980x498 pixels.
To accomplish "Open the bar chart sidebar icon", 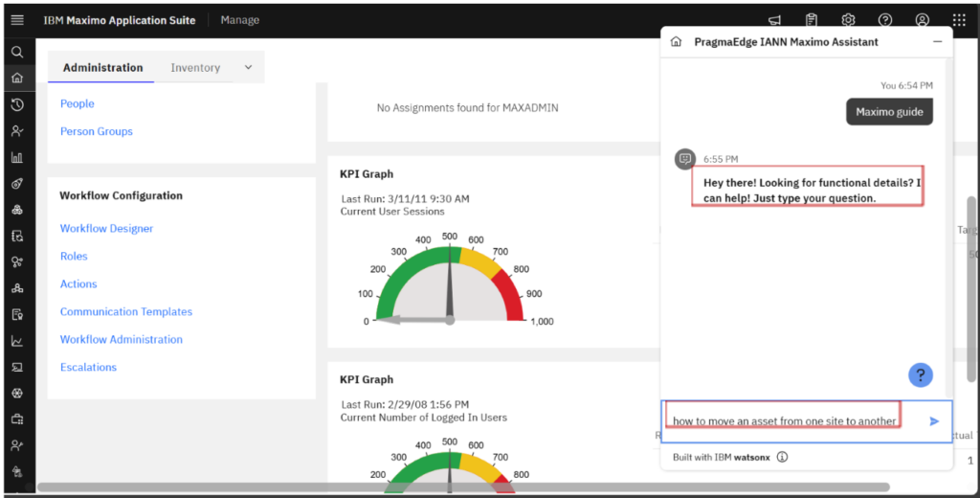I will coord(17,157).
